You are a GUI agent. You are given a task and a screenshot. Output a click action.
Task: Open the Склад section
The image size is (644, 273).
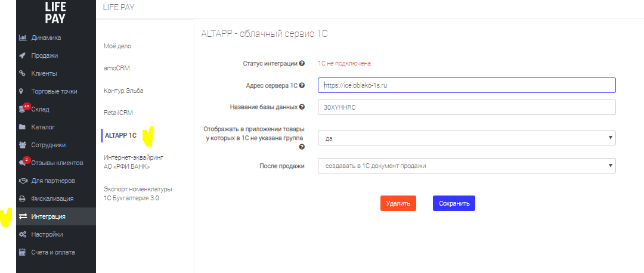[56, 109]
